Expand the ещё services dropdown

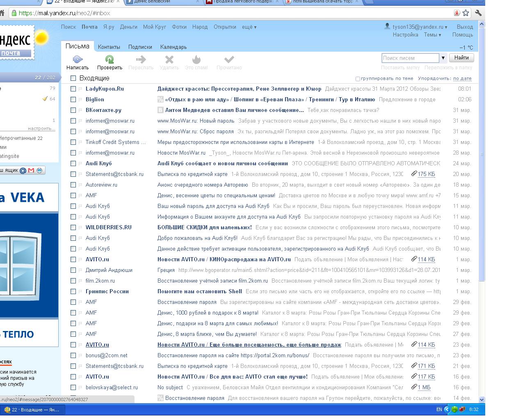(249, 27)
